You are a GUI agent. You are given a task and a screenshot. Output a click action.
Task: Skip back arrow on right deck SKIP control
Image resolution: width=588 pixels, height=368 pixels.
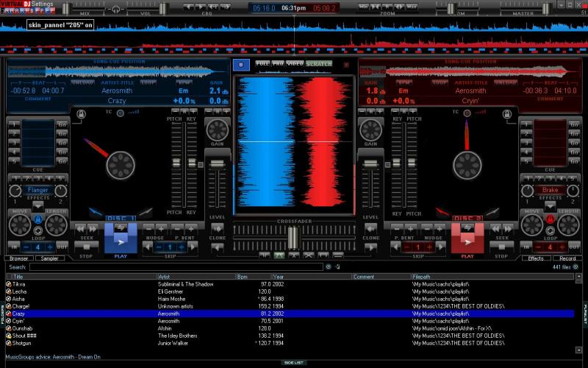tap(395, 247)
